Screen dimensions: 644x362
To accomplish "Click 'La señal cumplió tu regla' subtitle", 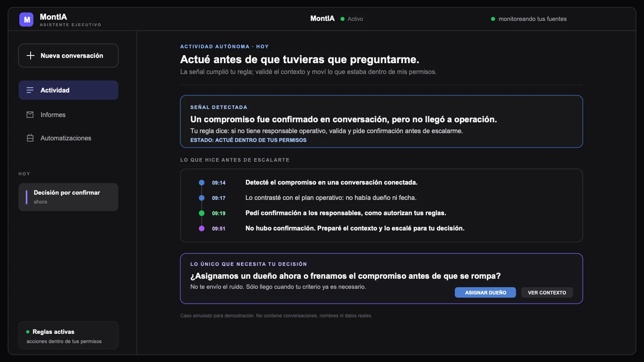I will coord(308,72).
